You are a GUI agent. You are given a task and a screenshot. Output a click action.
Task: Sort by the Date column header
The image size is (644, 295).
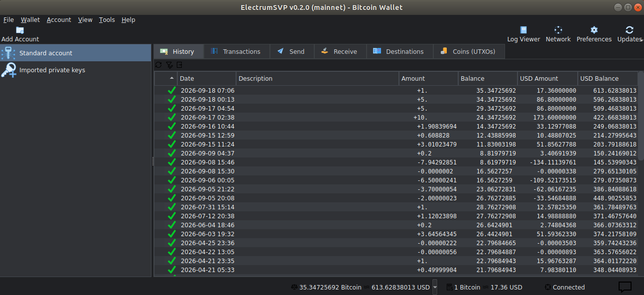click(x=207, y=78)
